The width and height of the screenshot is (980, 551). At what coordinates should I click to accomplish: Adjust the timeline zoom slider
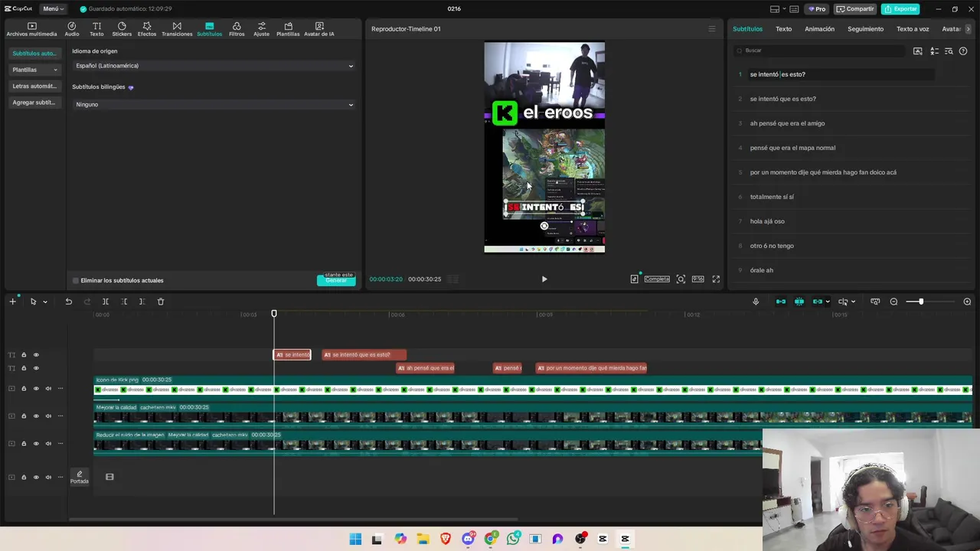921,302
